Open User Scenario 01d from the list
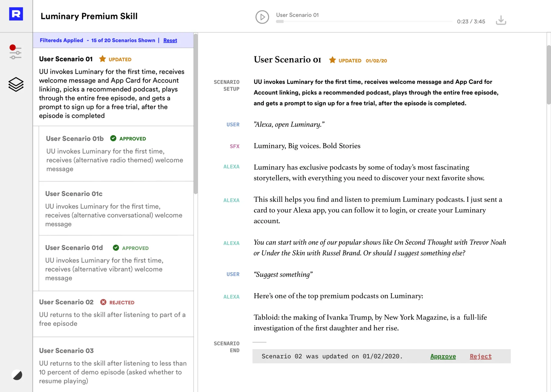Viewport: 551px width, 392px height. tap(116, 263)
